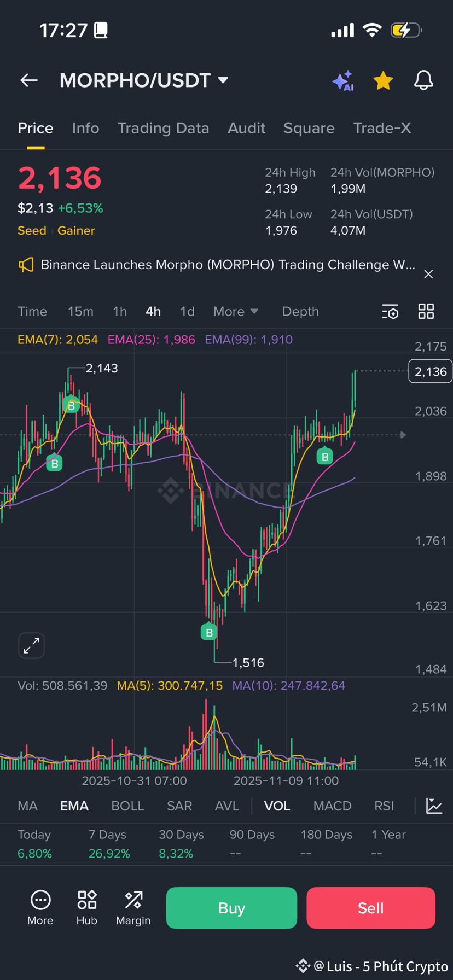The image size is (453, 980).
Task: Tap the battery icon in status bar
Action: [x=406, y=30]
